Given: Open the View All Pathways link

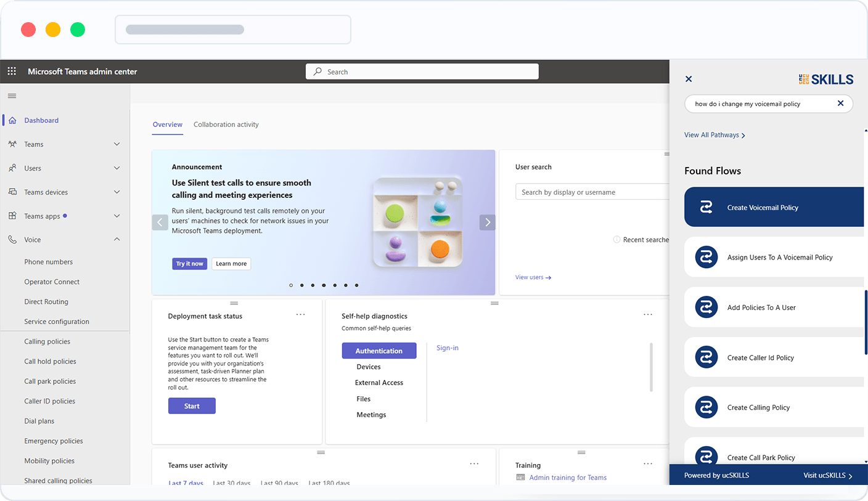Looking at the screenshot, I should coord(714,135).
